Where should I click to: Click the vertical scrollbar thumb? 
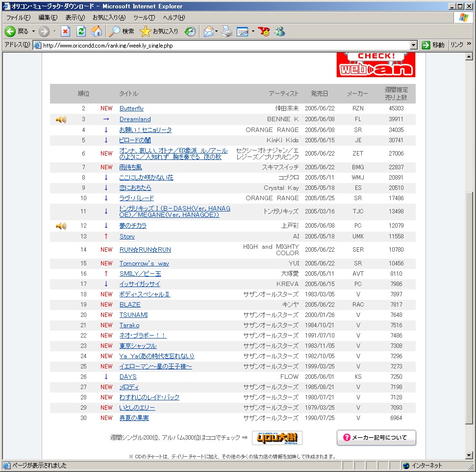(469, 308)
